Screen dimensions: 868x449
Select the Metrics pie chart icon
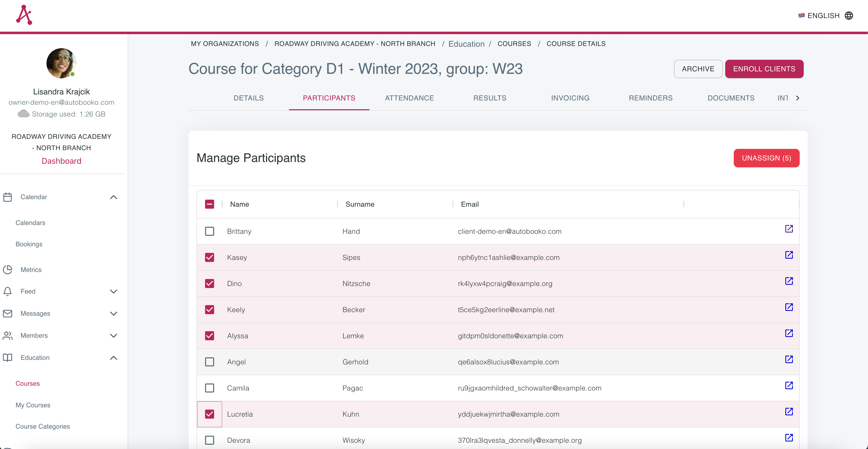pos(8,269)
